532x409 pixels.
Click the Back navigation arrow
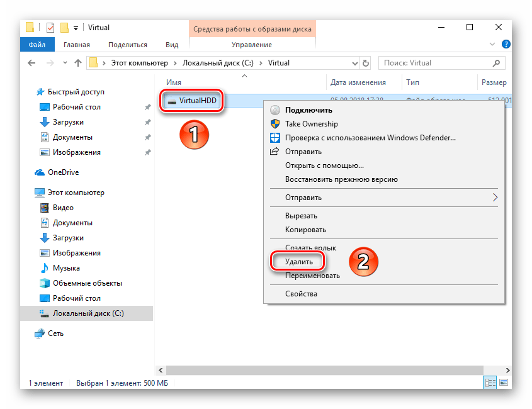tap(31, 63)
